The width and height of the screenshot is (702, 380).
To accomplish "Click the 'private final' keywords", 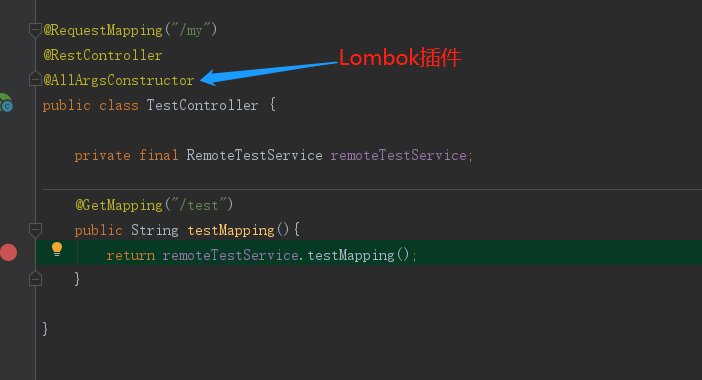I will click(126, 155).
